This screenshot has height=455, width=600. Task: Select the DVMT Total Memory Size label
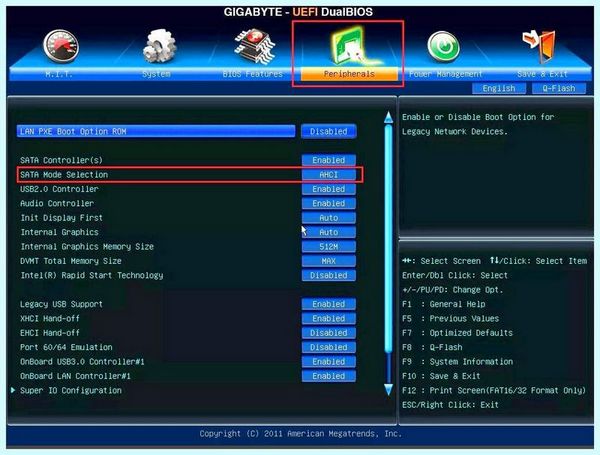71,261
